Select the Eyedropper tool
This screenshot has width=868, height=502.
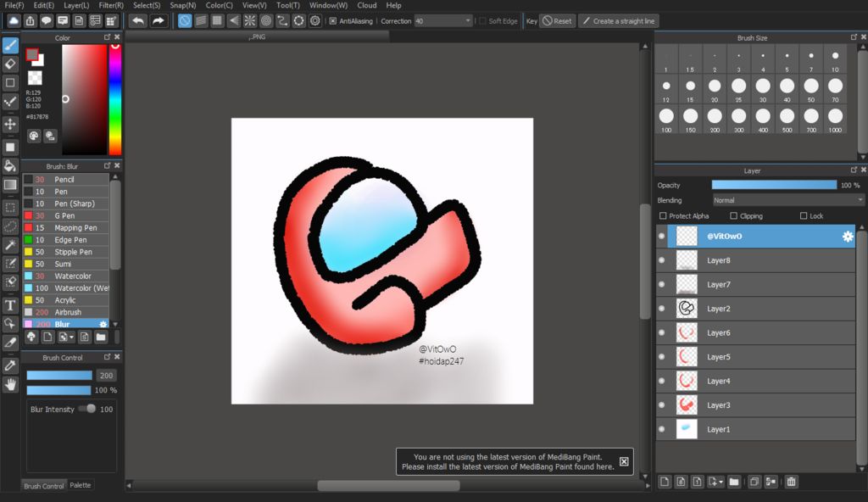click(x=10, y=365)
